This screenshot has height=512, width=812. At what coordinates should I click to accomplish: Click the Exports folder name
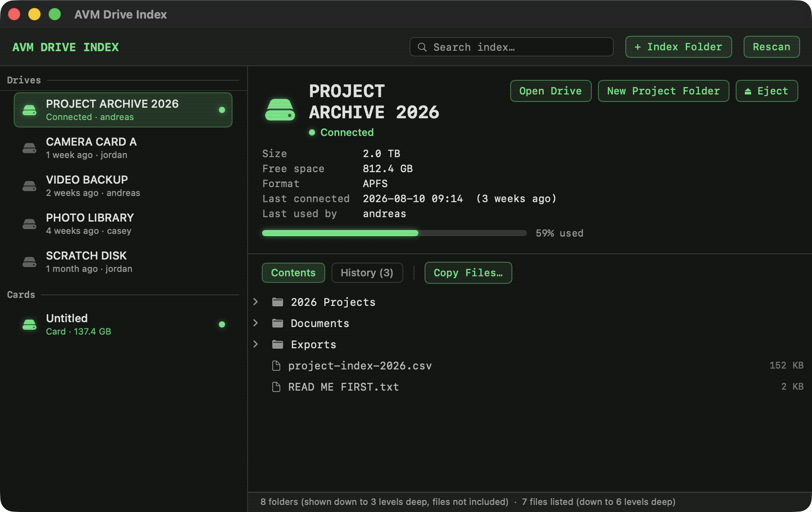[314, 344]
